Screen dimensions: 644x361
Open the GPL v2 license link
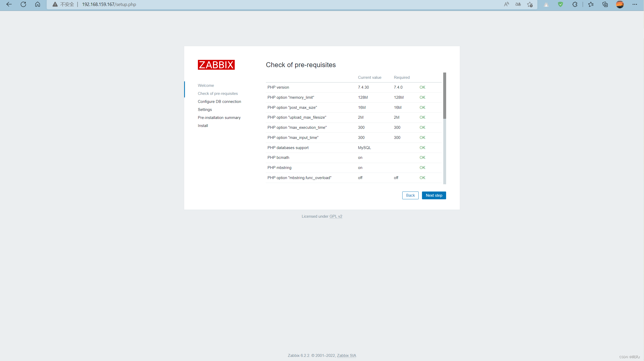pyautogui.click(x=336, y=216)
